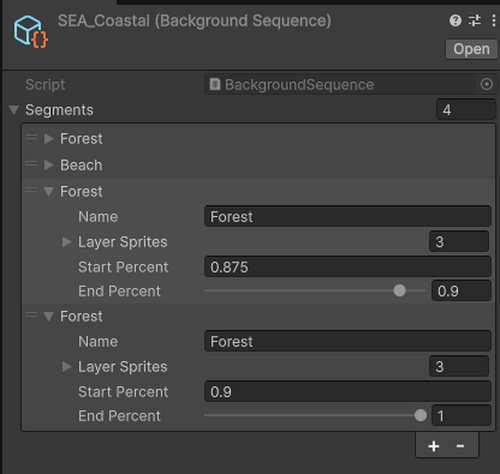
Task: Click the Segments count field showing 4
Action: click(466, 110)
